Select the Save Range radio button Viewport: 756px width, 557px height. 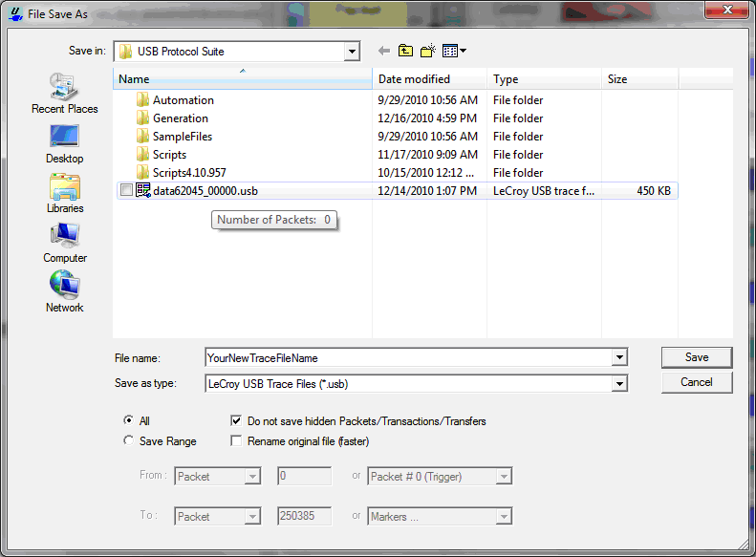(128, 440)
